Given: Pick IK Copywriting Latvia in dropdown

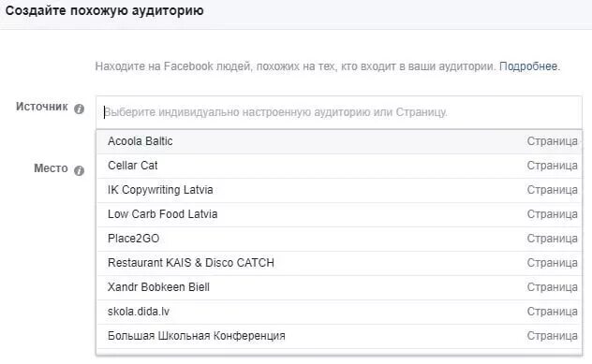Looking at the screenshot, I should [339, 190].
